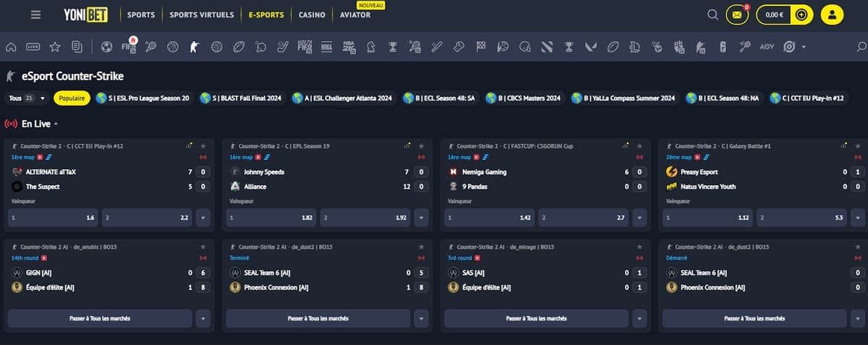Select the League of Legends icon
Screen dimensions: 868x345
point(635,47)
